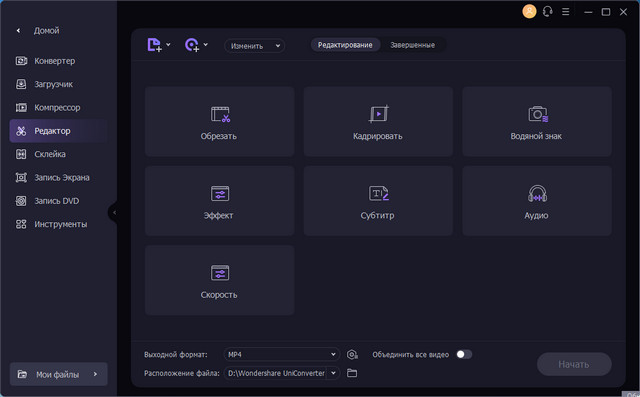
Task: Open the user account avatar
Action: 529,11
